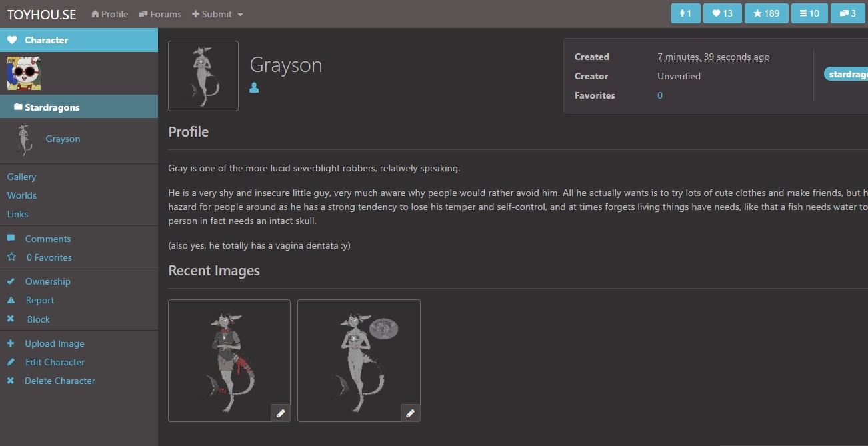This screenshot has height=446, width=868.
Task: Select Grayson's thumbnail in the sidebar
Action: point(23,139)
